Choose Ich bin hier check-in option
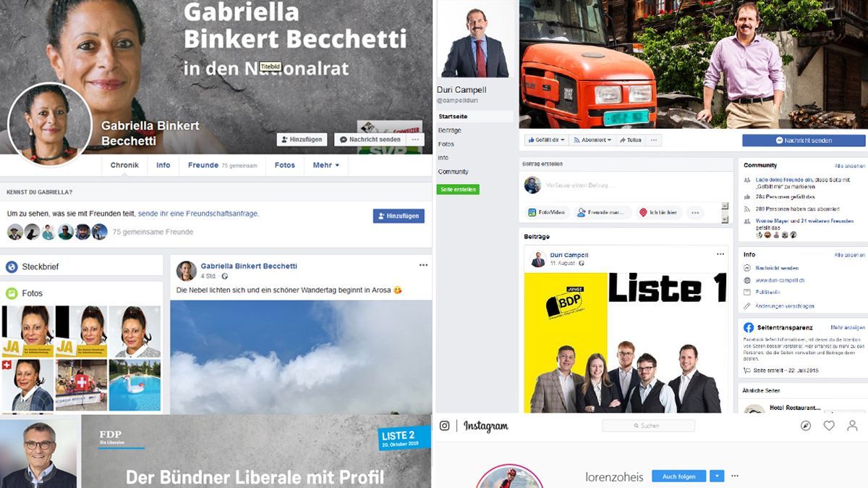This screenshot has width=868, height=488. click(658, 213)
